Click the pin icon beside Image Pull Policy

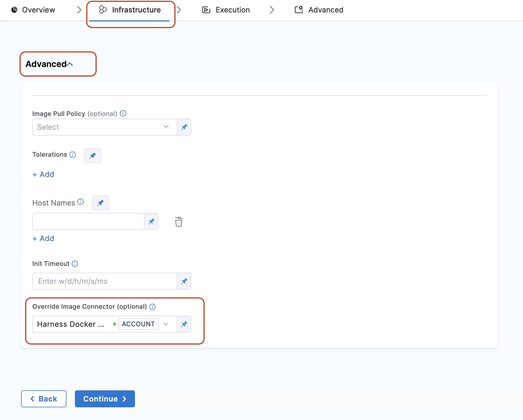tap(184, 127)
